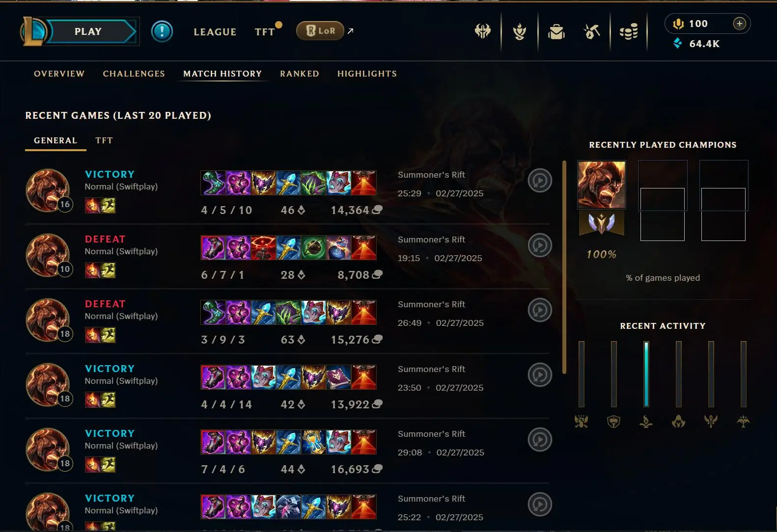Click the Fighter role icon under Recent Activity
Image resolution: width=777 pixels, height=532 pixels.
(582, 421)
